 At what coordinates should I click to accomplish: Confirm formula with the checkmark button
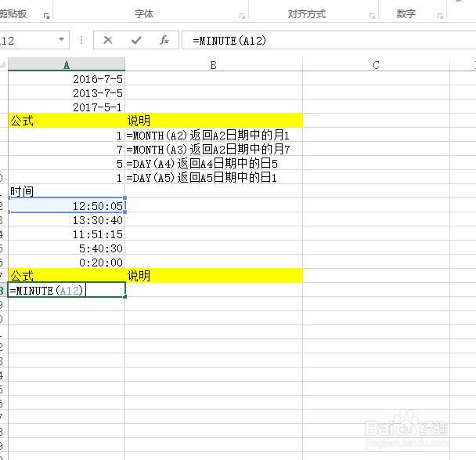(136, 40)
